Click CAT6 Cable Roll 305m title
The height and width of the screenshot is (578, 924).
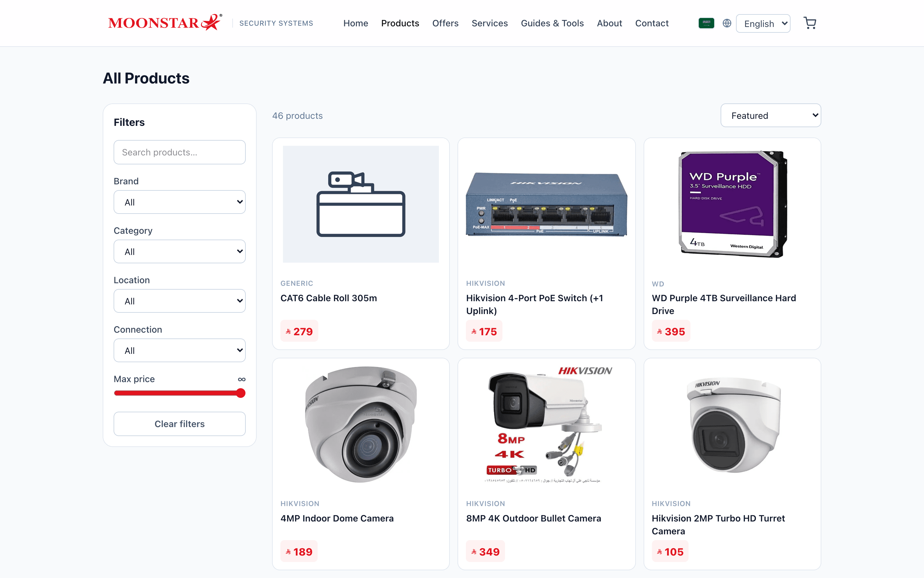(x=328, y=298)
